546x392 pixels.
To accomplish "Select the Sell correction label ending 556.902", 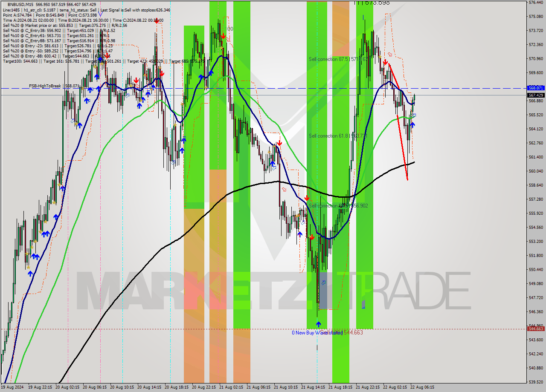I will [338, 206].
